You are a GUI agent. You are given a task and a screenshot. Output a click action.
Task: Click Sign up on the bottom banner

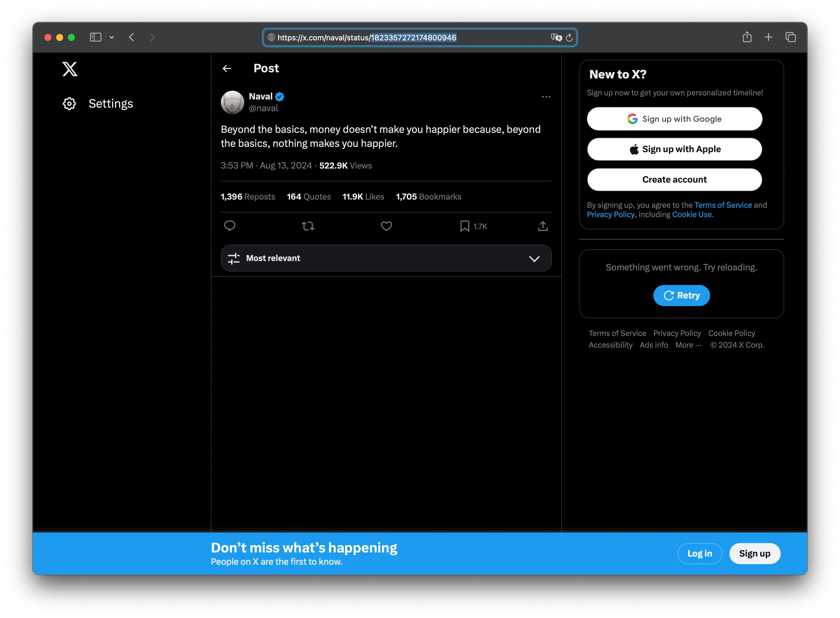coord(754,553)
